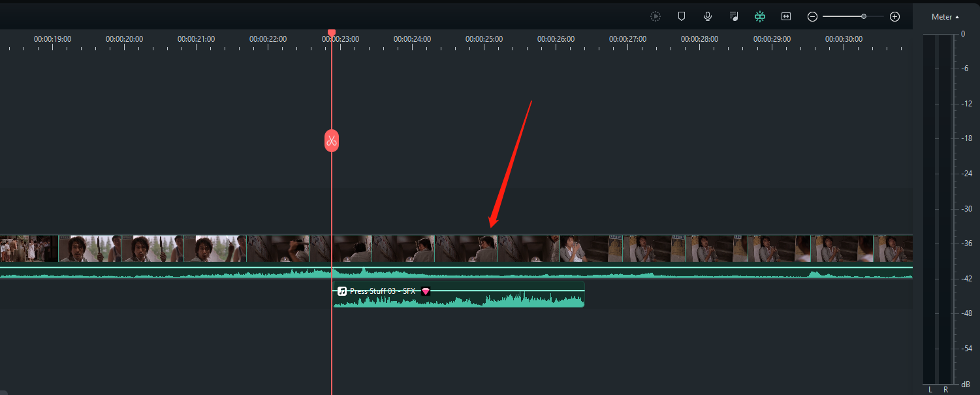Toggle the green Auto Ripple mode

coord(760,16)
